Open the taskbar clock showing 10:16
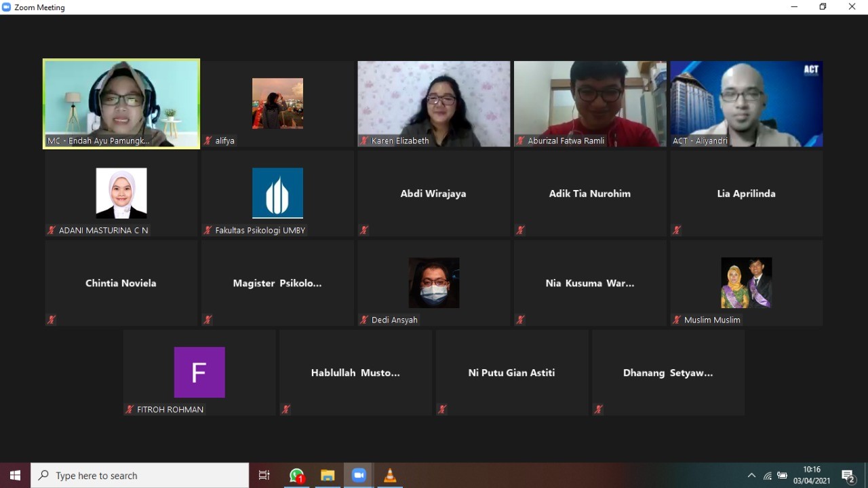This screenshot has height=488, width=868. coord(812,475)
